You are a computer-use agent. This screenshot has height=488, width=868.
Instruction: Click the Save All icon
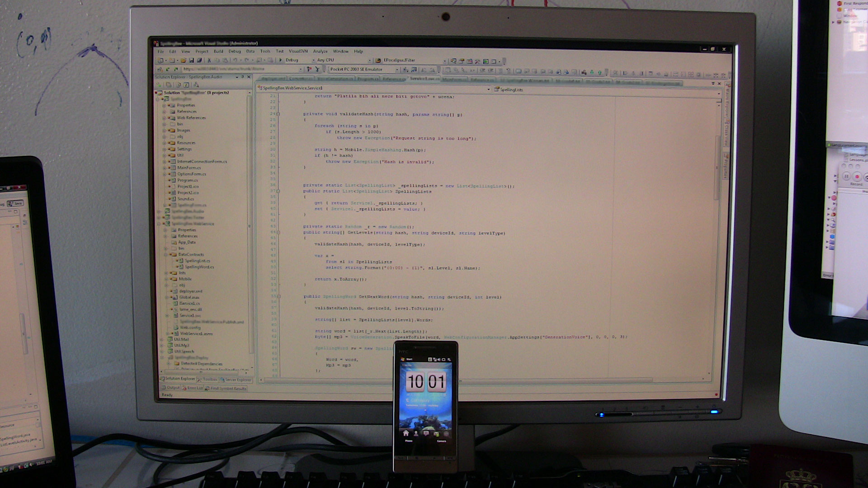coord(199,60)
